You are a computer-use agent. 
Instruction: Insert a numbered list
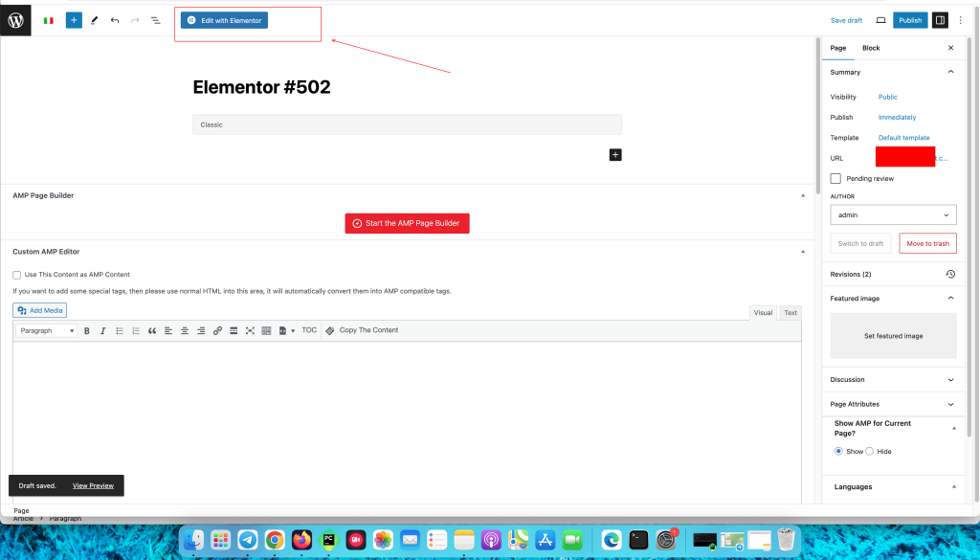pyautogui.click(x=136, y=330)
